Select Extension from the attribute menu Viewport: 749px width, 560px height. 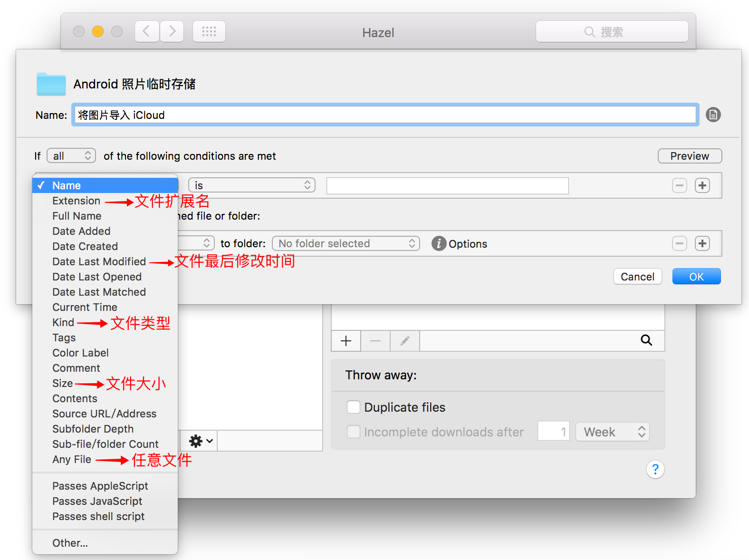click(76, 201)
